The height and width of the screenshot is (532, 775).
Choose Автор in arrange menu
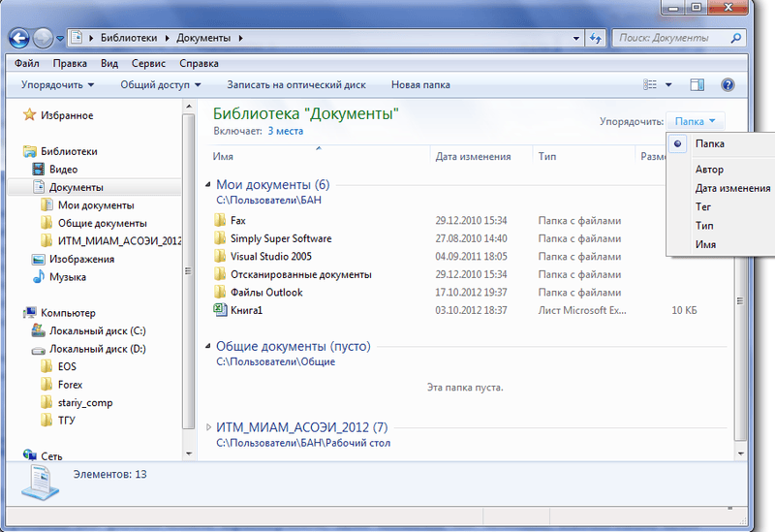(709, 170)
